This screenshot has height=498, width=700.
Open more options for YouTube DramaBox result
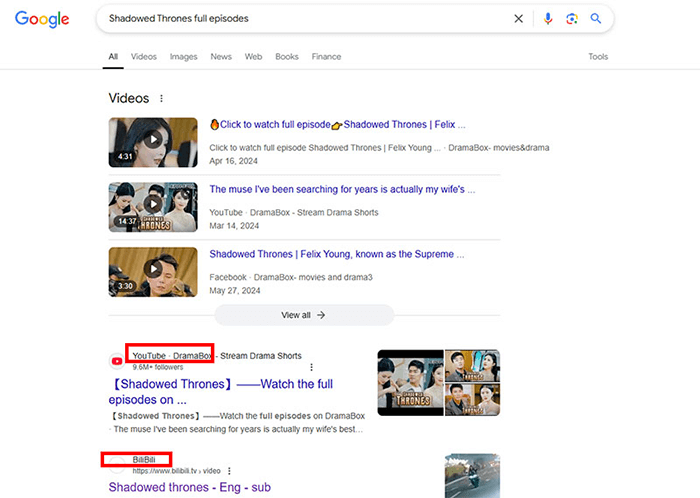pos(311,367)
